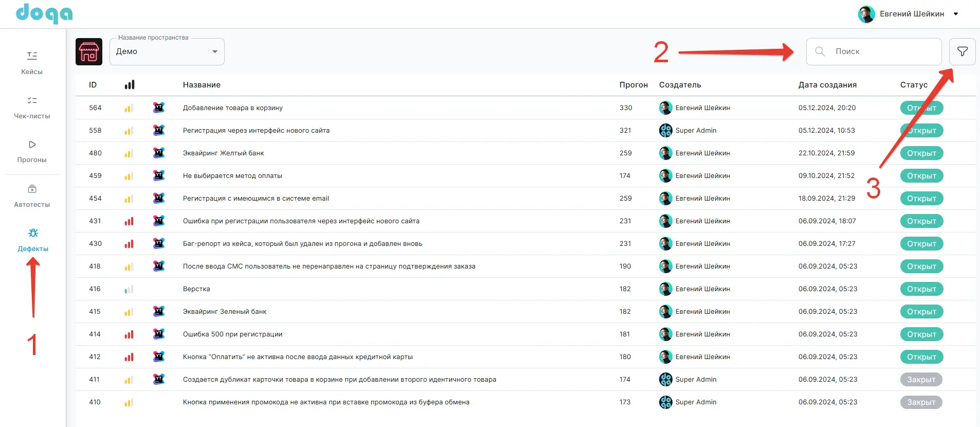This screenshot has width=980, height=427.
Task: Open the Автотесты sidebar icon
Action: coord(32,189)
